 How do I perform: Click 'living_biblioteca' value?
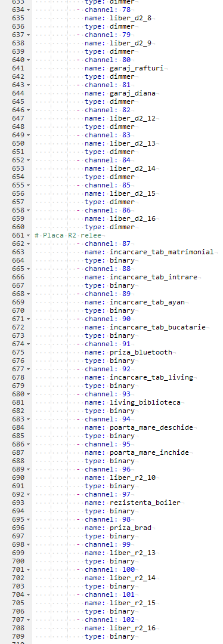145,402
